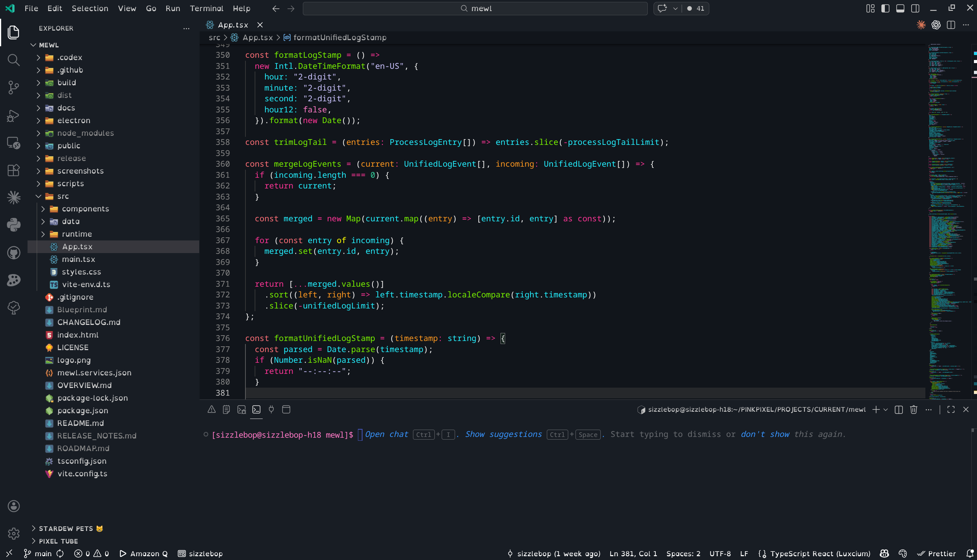
Task: Click the mewl command center search box
Action: [475, 8]
